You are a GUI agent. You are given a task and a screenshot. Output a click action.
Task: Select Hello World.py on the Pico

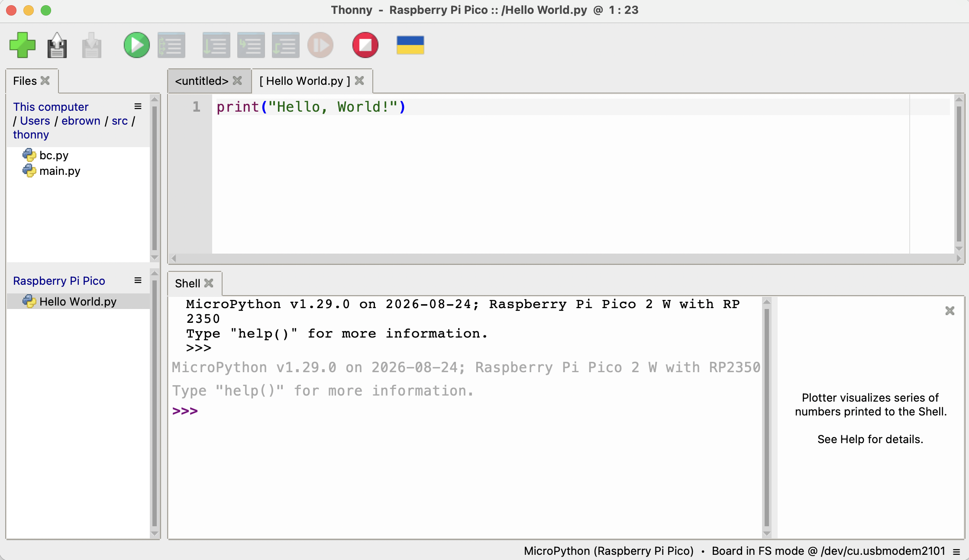point(78,301)
